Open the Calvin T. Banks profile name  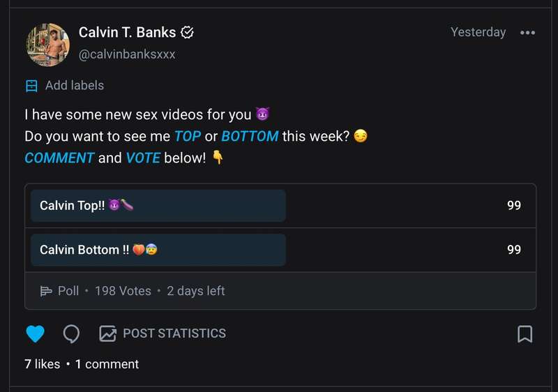[x=128, y=32]
